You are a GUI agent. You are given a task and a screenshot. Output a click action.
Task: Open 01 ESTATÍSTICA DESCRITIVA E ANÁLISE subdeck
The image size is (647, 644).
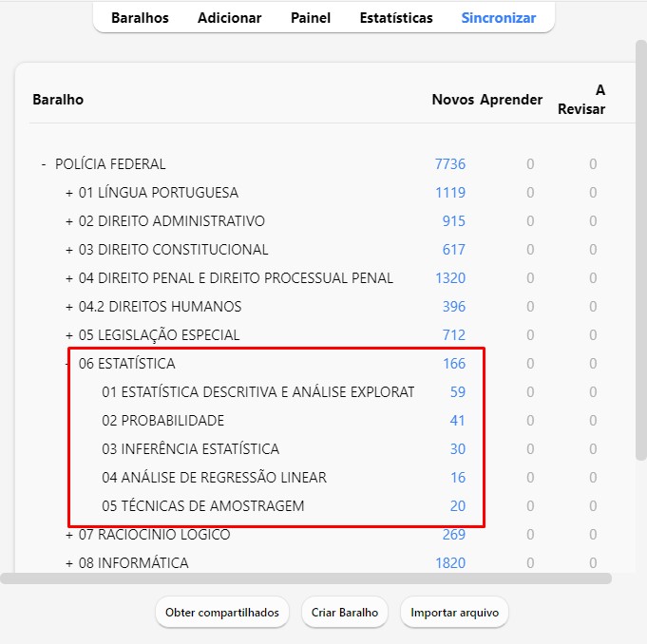click(x=257, y=392)
